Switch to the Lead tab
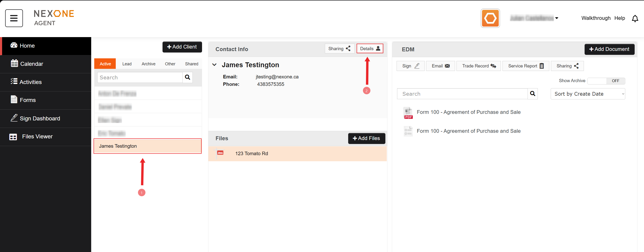 click(x=127, y=64)
